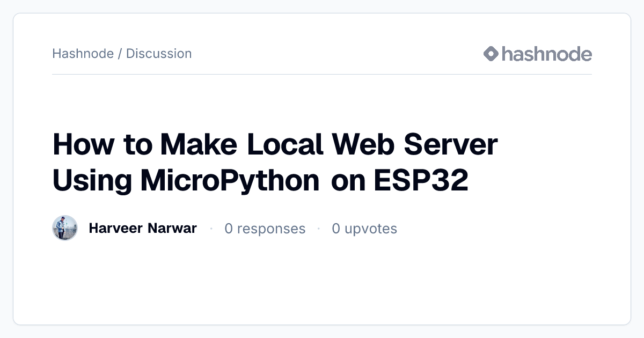Click the 0 responses count
644x338 pixels.
coord(265,229)
